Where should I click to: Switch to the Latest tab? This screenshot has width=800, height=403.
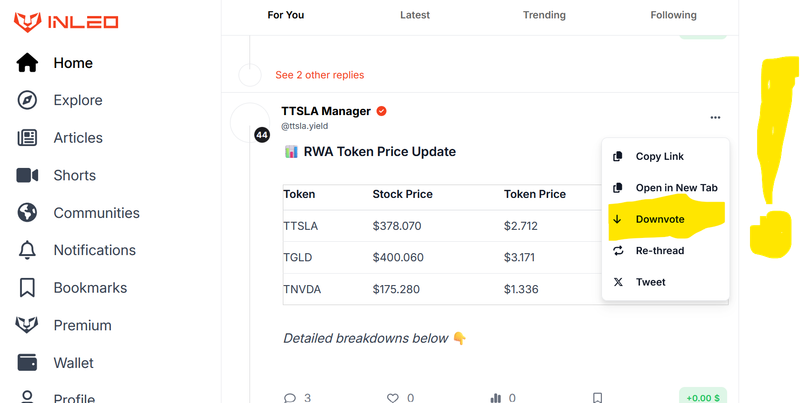[415, 15]
